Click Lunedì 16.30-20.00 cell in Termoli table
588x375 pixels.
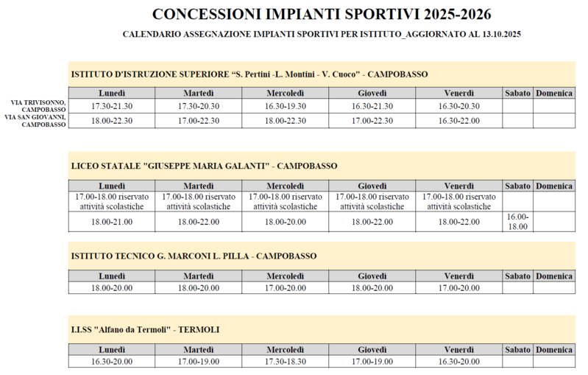[112, 361]
